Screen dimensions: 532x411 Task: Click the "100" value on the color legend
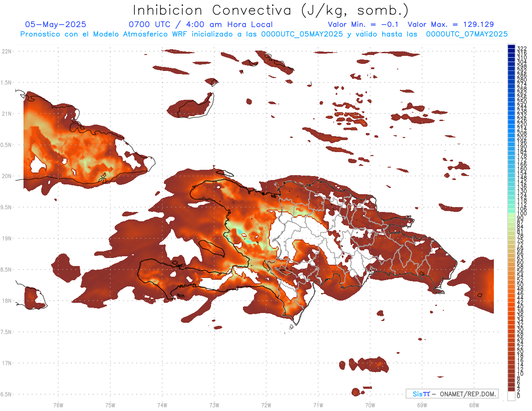click(x=521, y=213)
